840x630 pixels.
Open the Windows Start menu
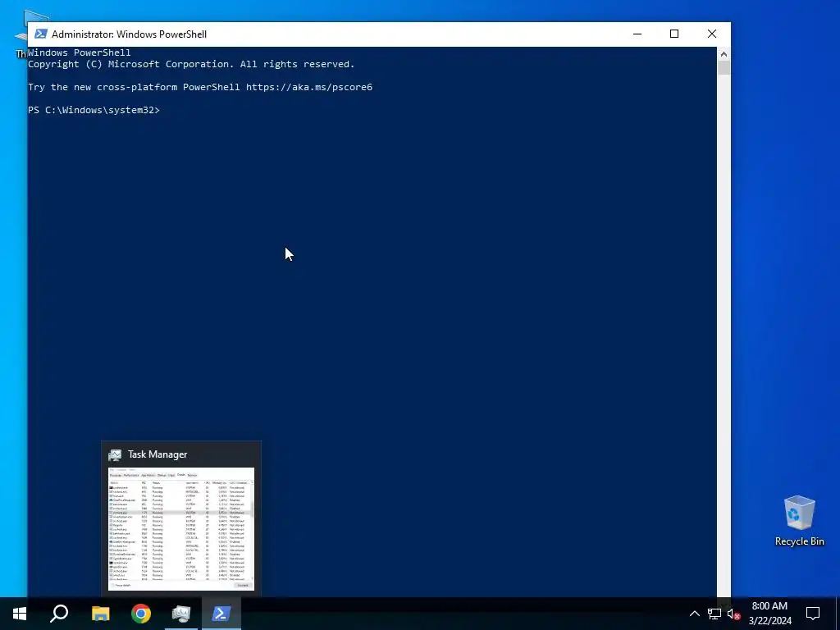coord(20,614)
